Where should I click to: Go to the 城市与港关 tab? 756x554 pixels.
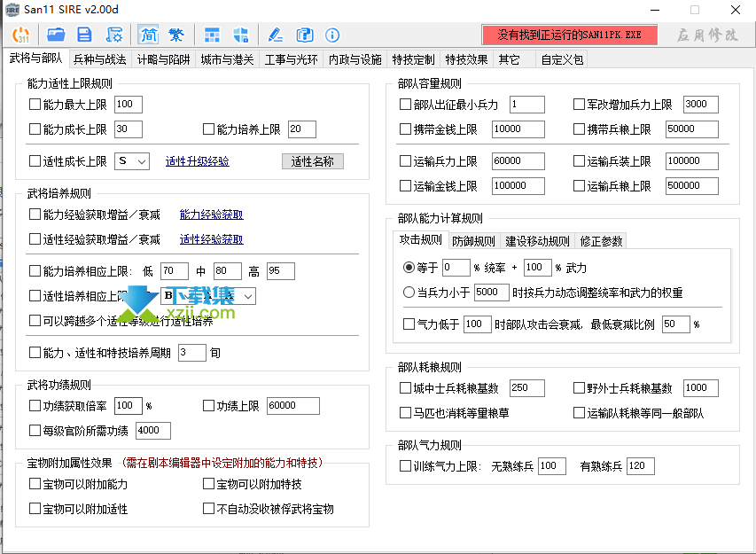[x=227, y=59]
